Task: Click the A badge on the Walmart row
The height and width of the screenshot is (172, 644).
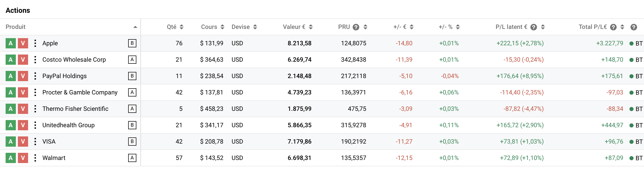Action: pos(132,158)
